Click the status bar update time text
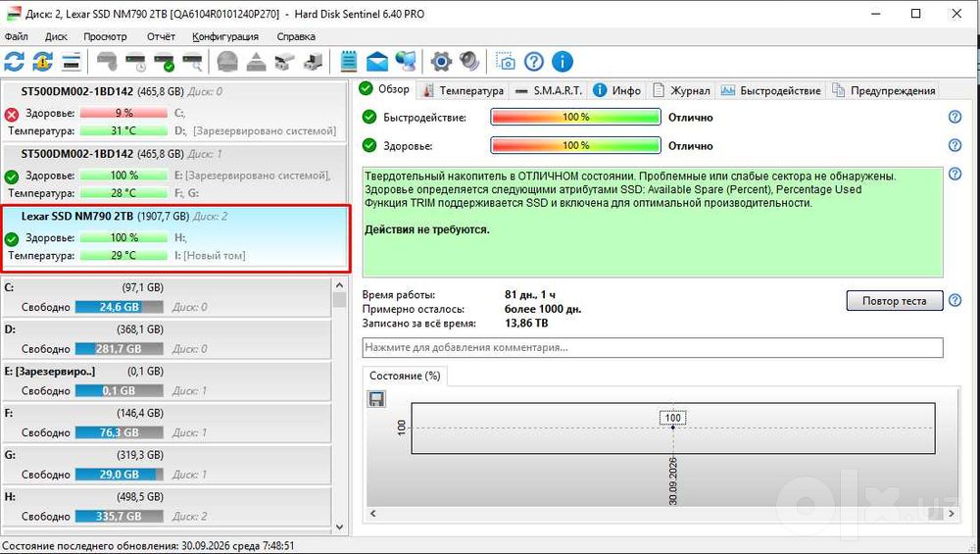The image size is (980, 554). point(148,545)
